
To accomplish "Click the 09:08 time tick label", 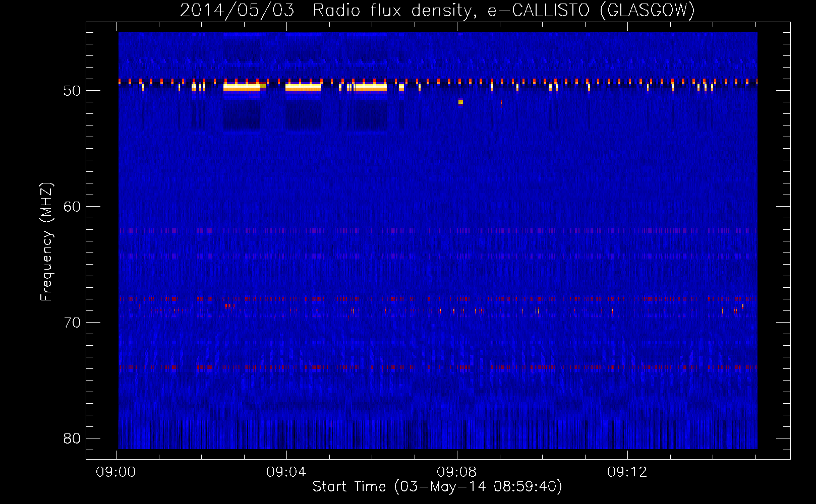I will (457, 472).
